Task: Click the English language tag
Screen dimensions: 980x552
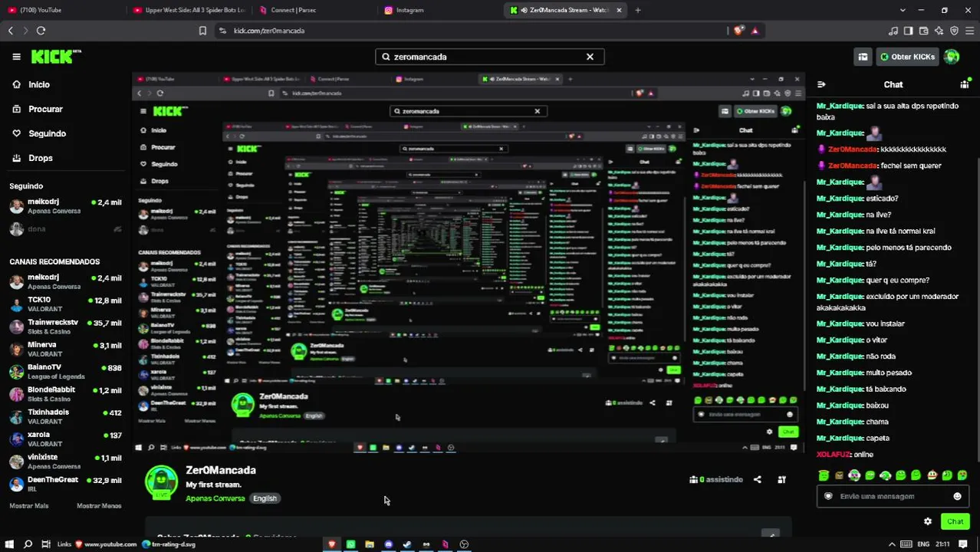Action: (x=265, y=498)
